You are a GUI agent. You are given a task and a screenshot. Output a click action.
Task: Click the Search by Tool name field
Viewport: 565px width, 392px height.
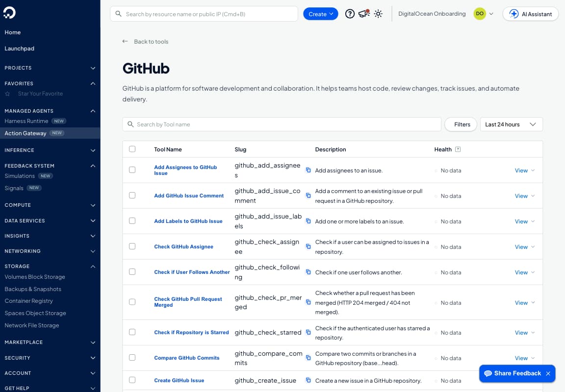pyautogui.click(x=282, y=124)
